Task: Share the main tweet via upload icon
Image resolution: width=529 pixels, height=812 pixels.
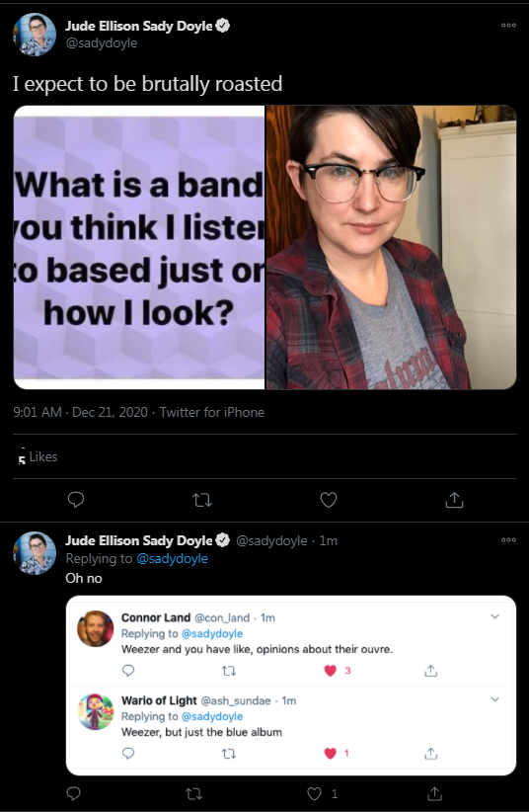Action: pyautogui.click(x=454, y=499)
